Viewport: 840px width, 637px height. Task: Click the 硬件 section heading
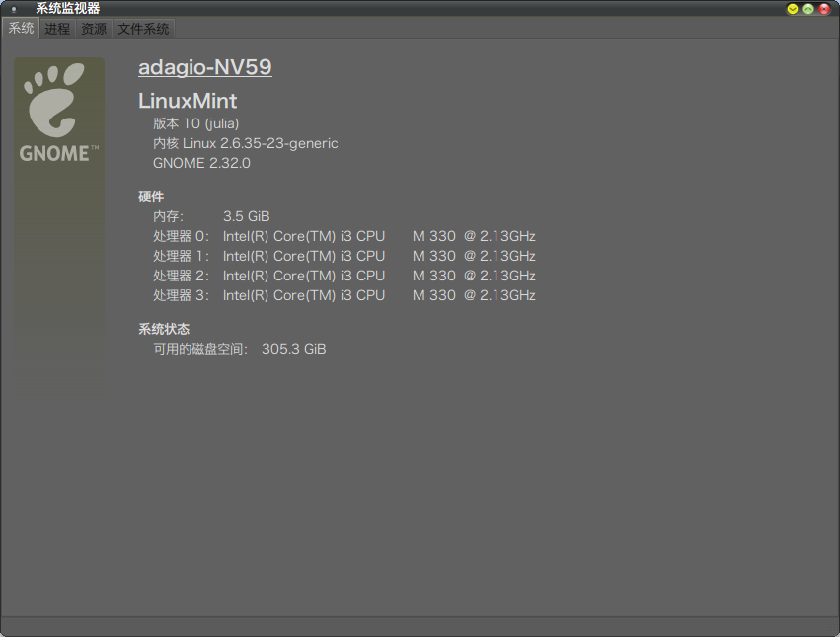(151, 197)
